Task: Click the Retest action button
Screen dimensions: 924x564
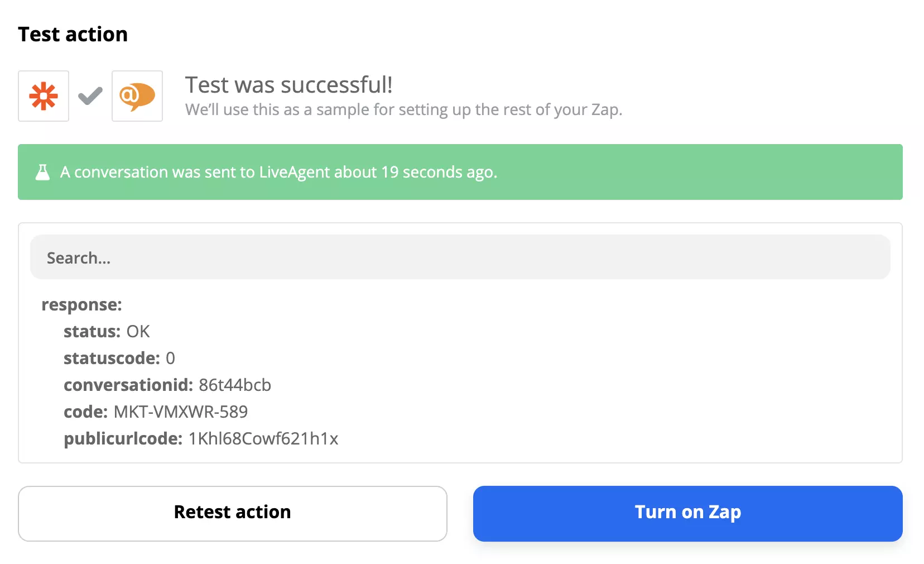Action: point(232,513)
